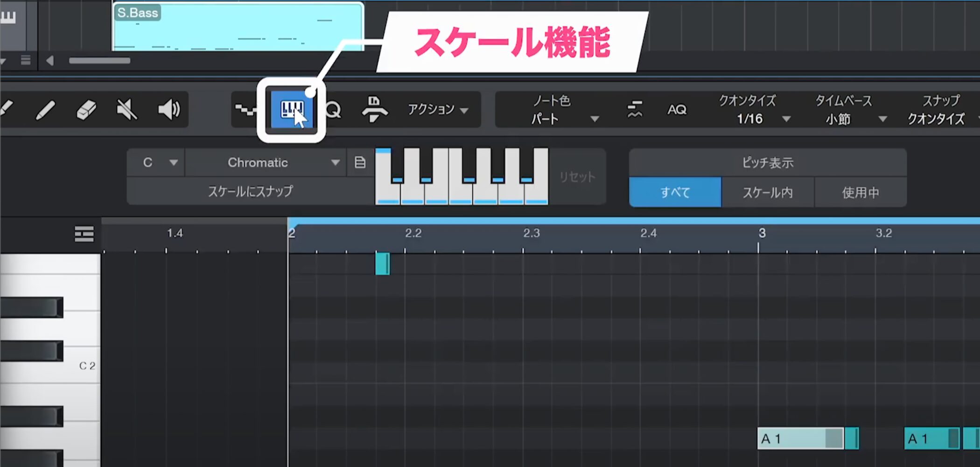Select すべて pitch display option
The width and height of the screenshot is (980, 467).
pos(675,192)
